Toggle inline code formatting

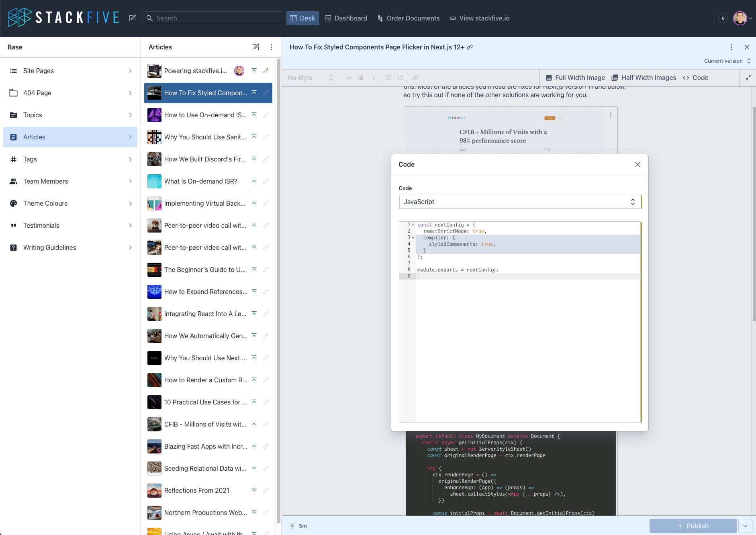click(349, 78)
